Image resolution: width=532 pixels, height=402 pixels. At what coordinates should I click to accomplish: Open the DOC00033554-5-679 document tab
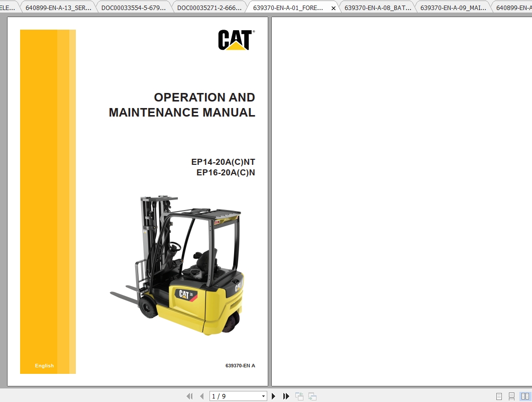pyautogui.click(x=132, y=7)
